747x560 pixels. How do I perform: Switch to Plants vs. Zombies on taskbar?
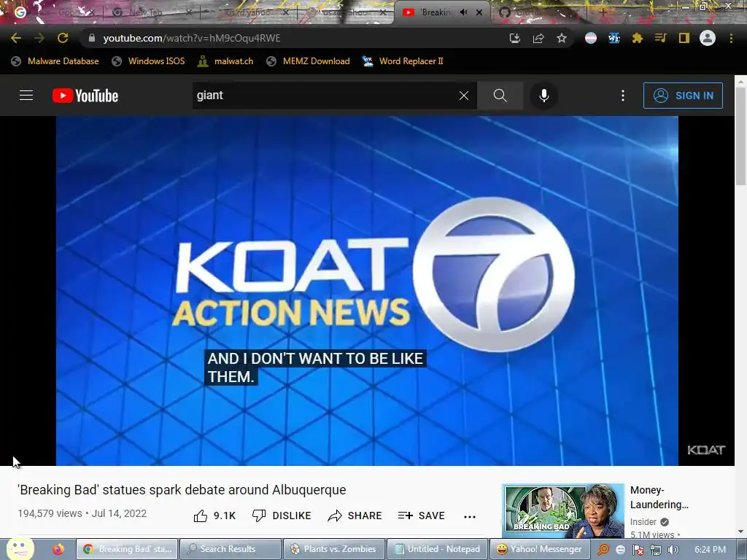tap(333, 549)
